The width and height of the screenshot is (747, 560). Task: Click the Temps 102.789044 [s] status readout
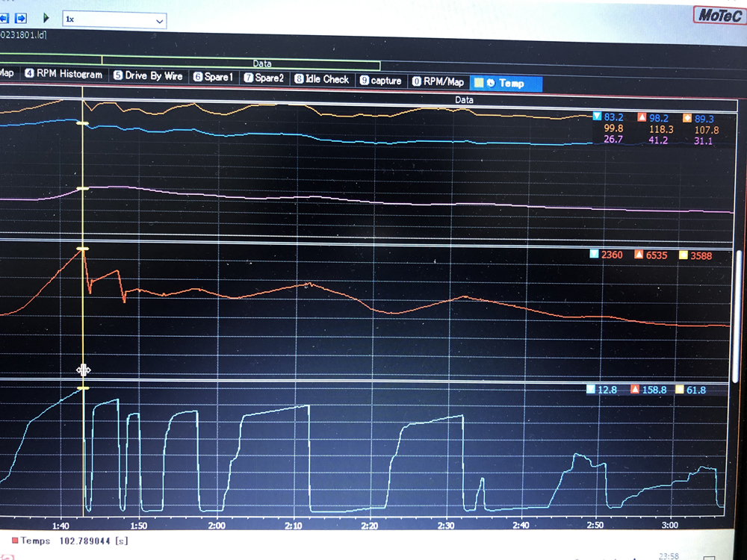[70, 541]
